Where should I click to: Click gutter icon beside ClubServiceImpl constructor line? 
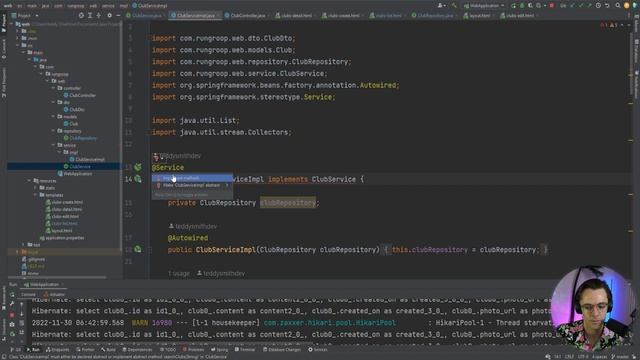[138, 249]
